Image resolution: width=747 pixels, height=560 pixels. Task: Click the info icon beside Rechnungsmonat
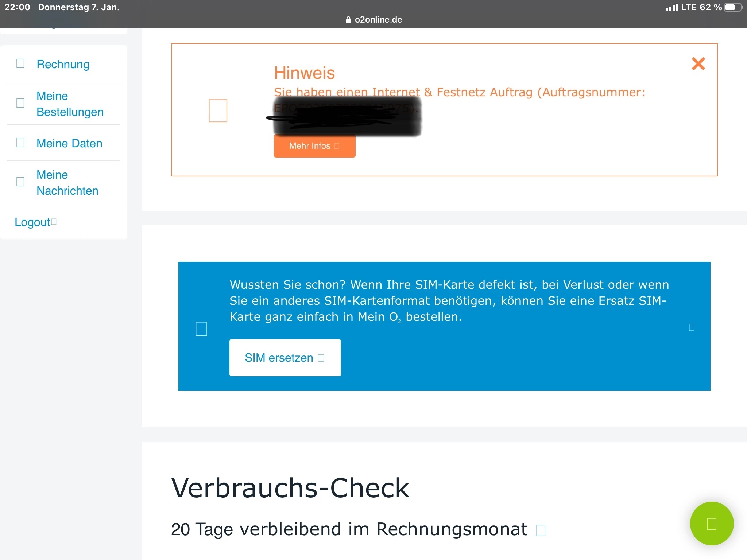pyautogui.click(x=541, y=530)
